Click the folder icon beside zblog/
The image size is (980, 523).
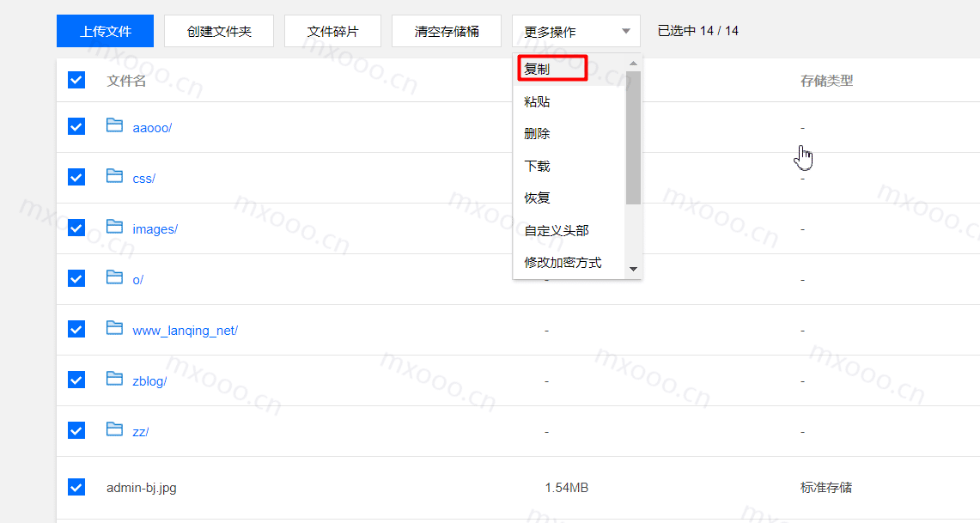115,380
